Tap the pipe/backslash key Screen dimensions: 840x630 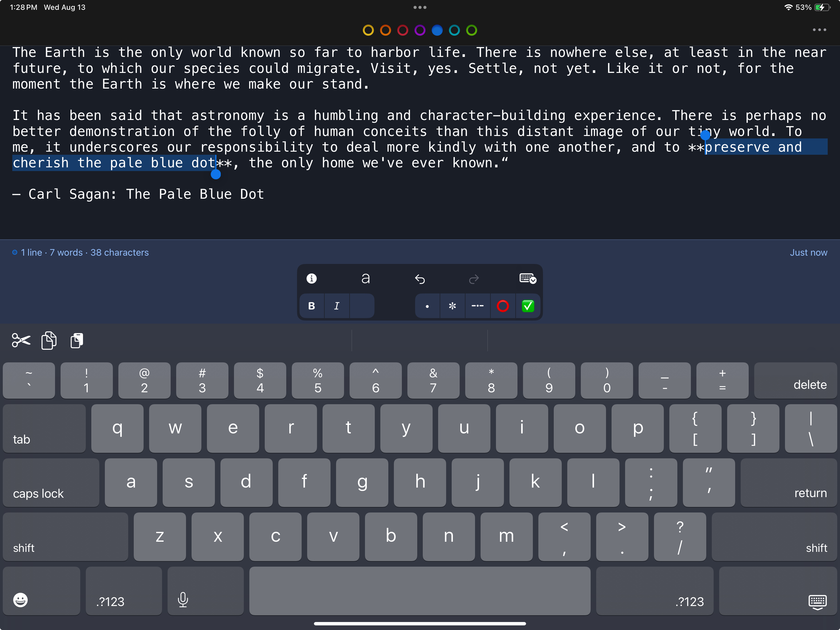tap(811, 428)
